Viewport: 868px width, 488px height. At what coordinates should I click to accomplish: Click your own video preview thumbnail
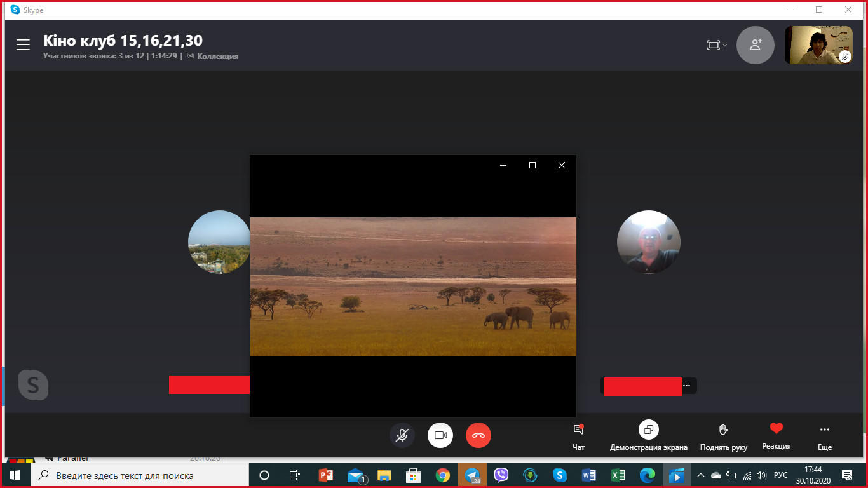point(818,45)
